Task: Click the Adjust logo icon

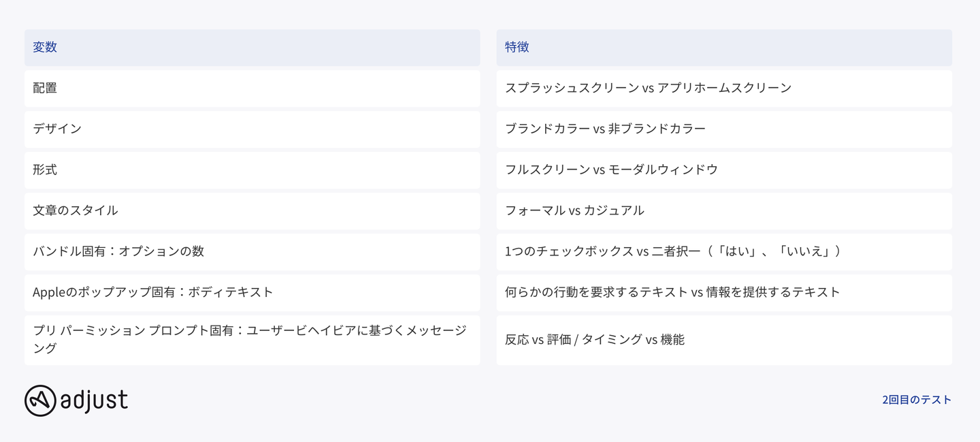Action: [x=40, y=400]
